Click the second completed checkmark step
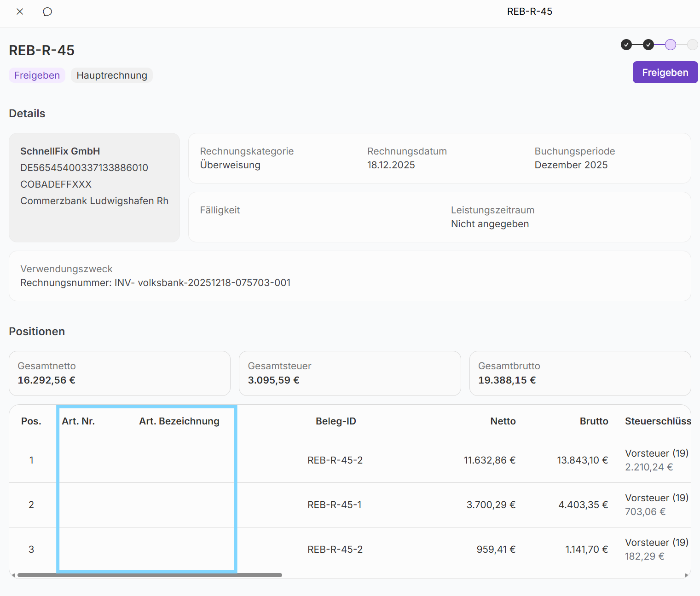Screen dimensions: 700x596 648,45
